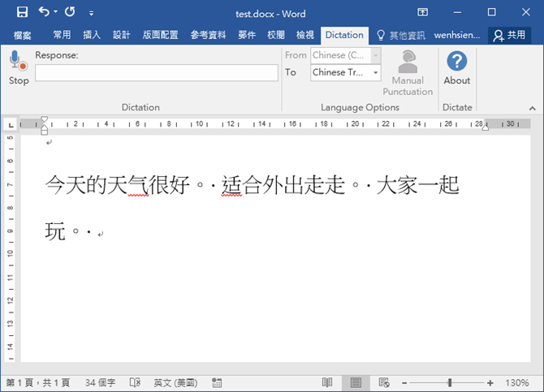The image size is (544, 392).
Task: Click the underlined word 气 in document
Action: coord(138,184)
